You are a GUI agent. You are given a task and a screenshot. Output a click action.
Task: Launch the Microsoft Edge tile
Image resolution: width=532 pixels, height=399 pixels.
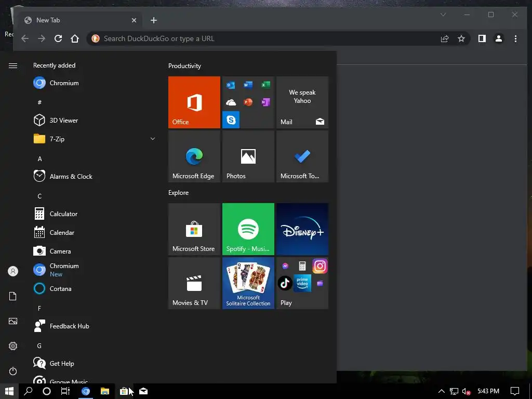(194, 156)
